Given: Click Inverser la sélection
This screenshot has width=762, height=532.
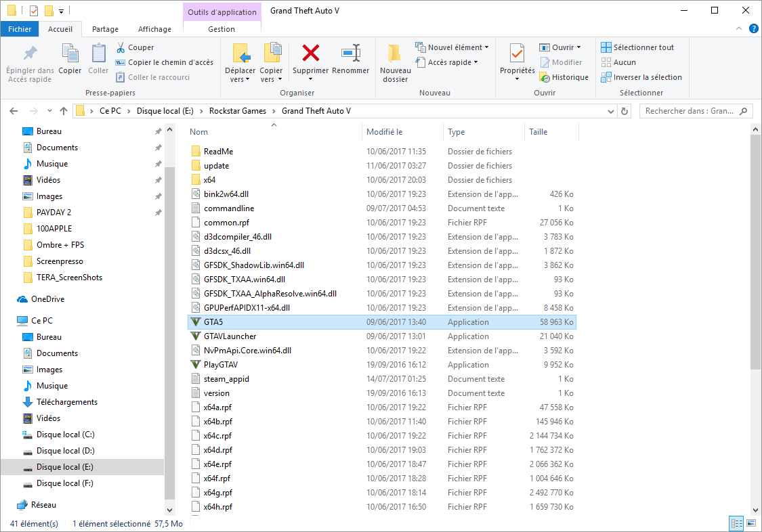Looking at the screenshot, I should coord(641,77).
